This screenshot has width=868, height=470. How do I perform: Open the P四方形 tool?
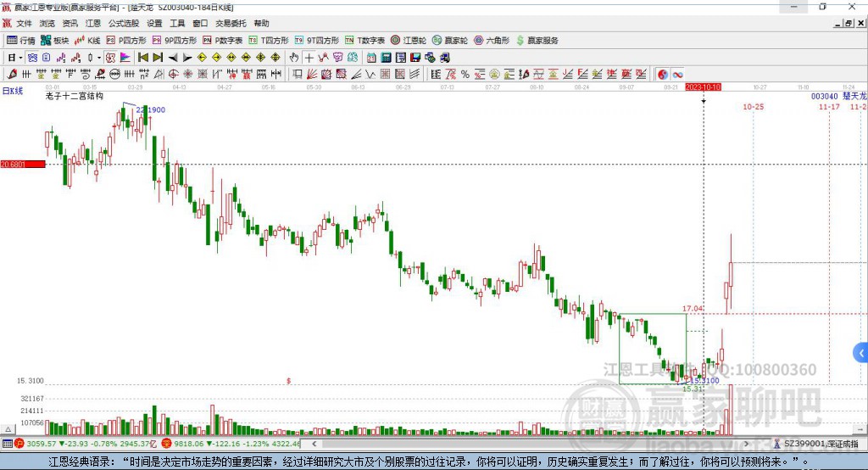pos(125,41)
